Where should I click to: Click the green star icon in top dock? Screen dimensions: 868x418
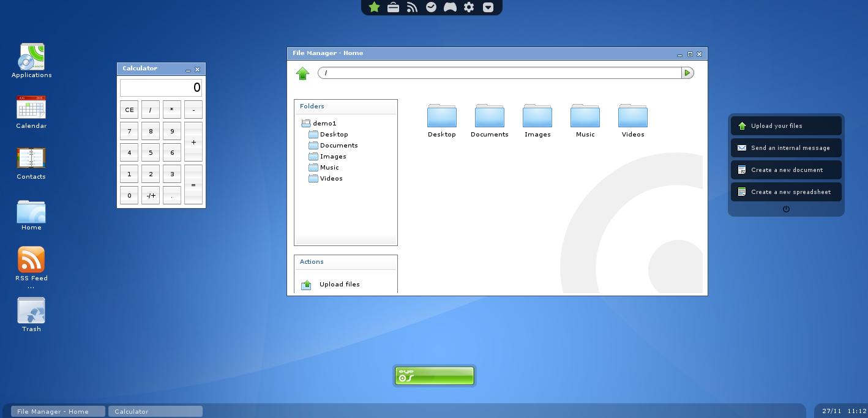click(375, 7)
